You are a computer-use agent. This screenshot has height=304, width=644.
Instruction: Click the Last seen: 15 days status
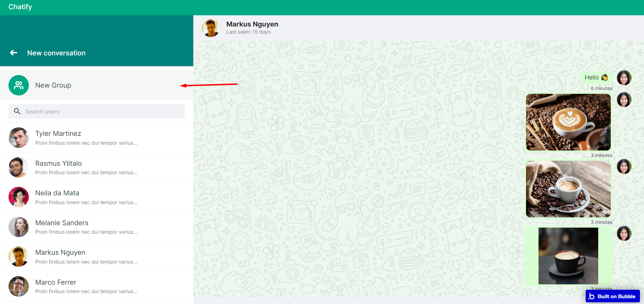tap(249, 32)
